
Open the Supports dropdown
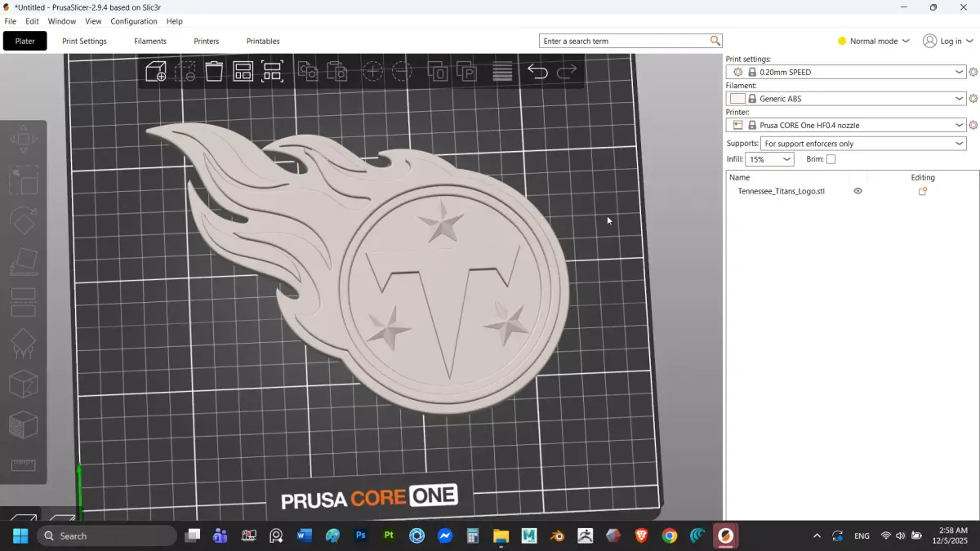click(863, 144)
